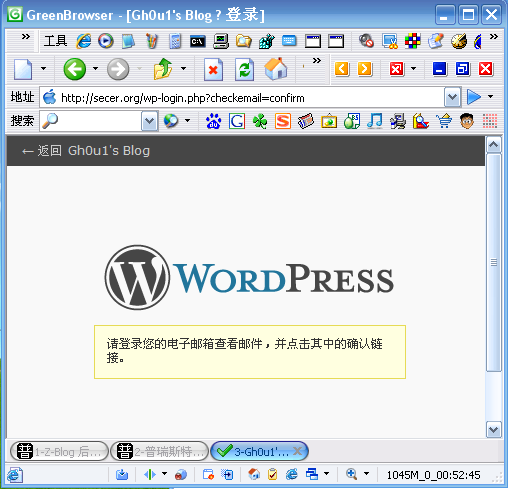This screenshot has width=508, height=489.
Task: Open the command prompt C:\ icon
Action: pos(198,41)
